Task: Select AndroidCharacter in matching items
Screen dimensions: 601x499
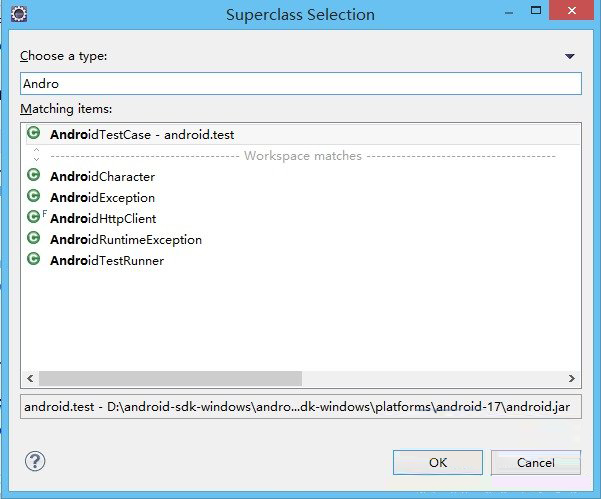Action: pos(102,177)
